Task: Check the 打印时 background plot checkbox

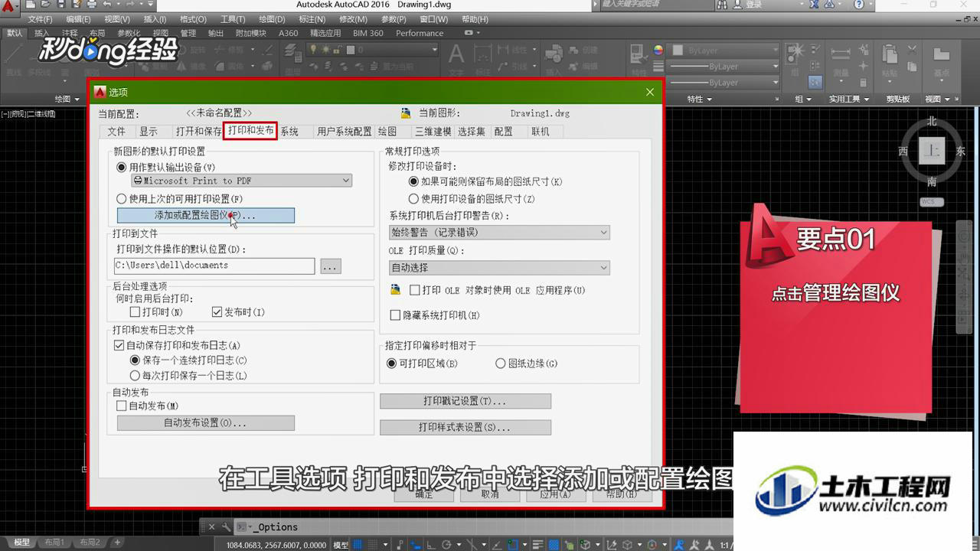Action: click(x=135, y=312)
